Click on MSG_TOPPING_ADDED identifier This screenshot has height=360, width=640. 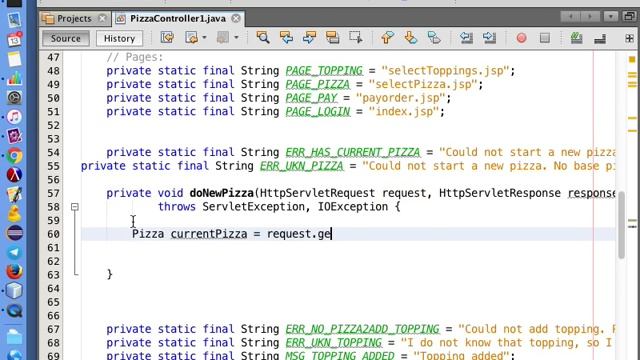click(x=340, y=356)
